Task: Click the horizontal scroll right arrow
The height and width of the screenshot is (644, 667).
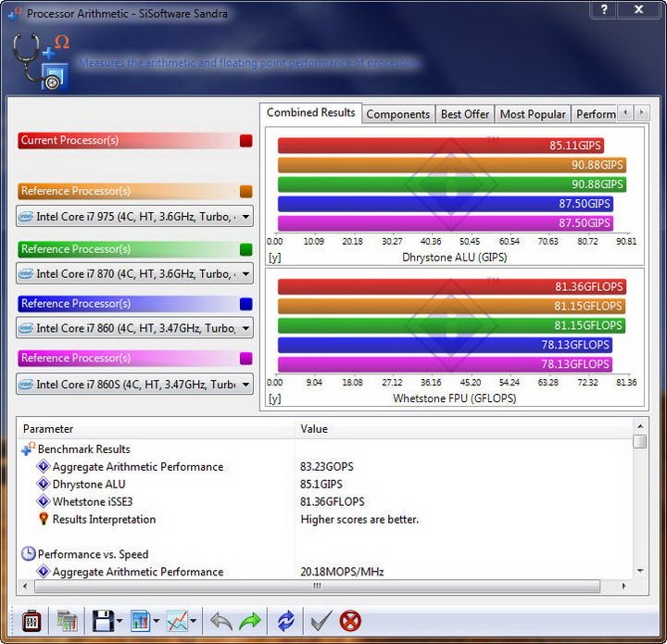Action: 624,587
